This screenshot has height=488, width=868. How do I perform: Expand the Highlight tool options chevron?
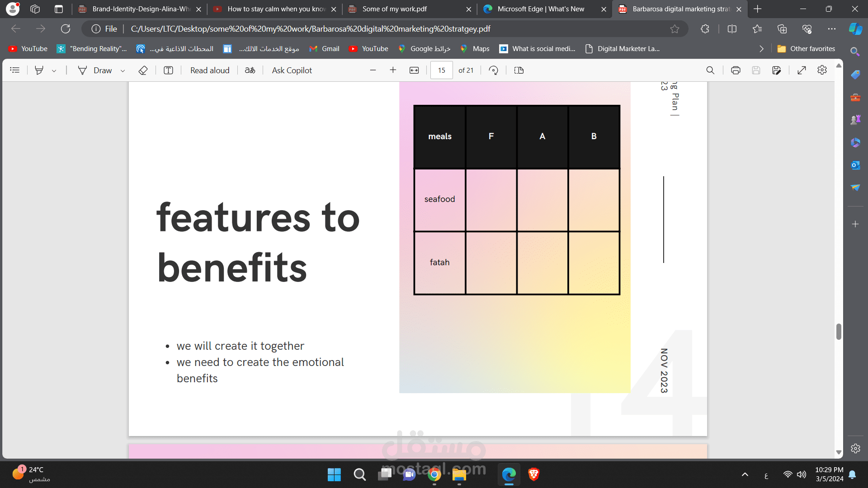54,70
